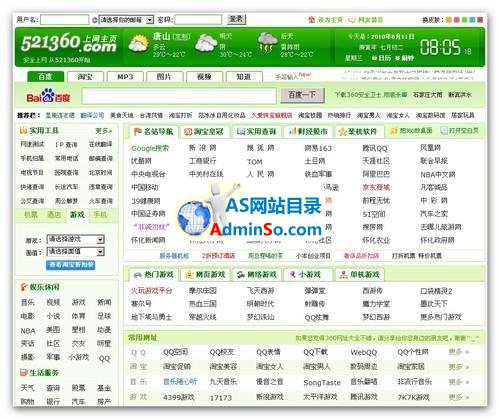Click the icon on 网络游戏 tab
The image size is (500, 419).
coord(241,275)
